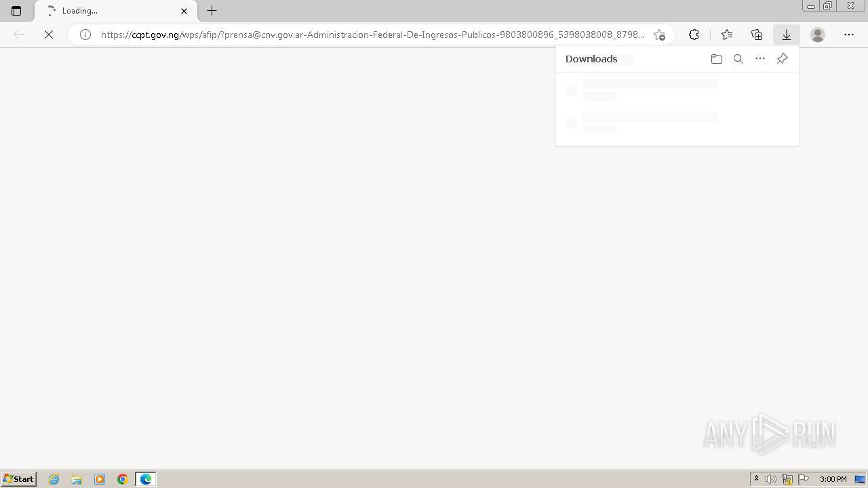Open the tab actions menu icon

[x=16, y=11]
